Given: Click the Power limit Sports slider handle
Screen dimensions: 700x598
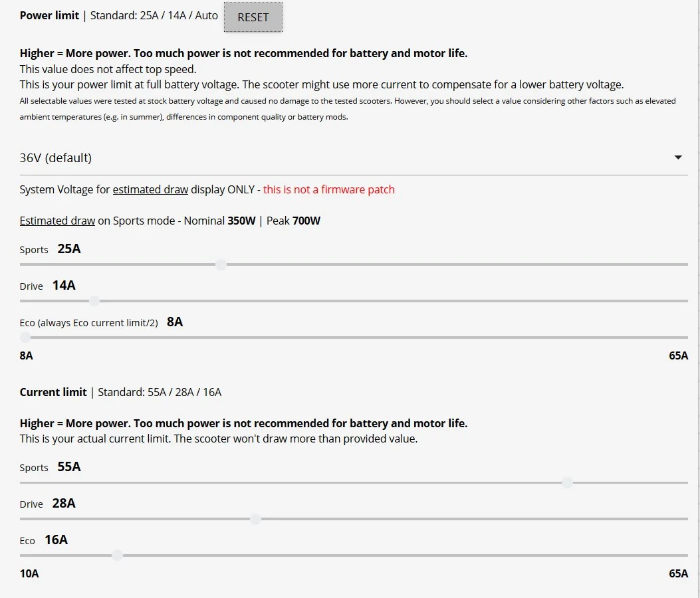Looking at the screenshot, I should coord(221,264).
